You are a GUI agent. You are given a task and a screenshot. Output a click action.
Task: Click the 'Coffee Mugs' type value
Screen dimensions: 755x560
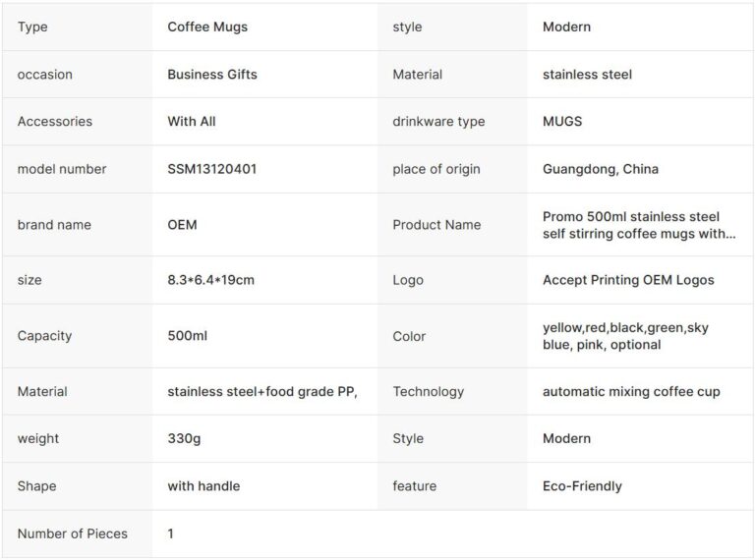pyautogui.click(x=207, y=28)
